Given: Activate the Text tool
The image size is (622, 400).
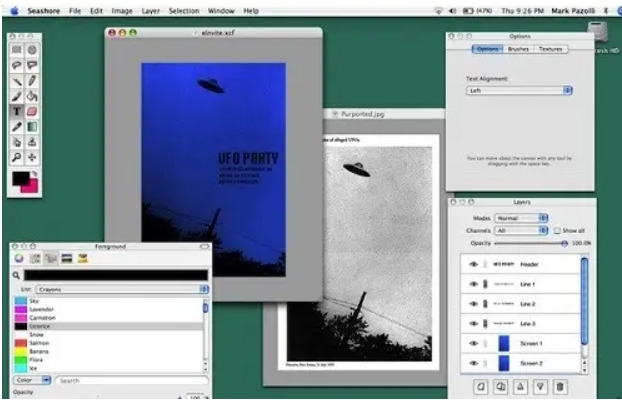Looking at the screenshot, I should (x=17, y=112).
